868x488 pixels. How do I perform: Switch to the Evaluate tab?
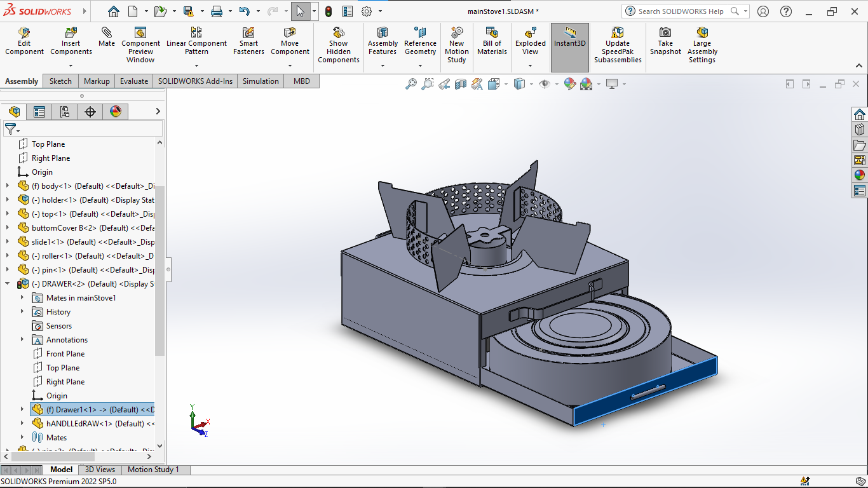pos(134,81)
